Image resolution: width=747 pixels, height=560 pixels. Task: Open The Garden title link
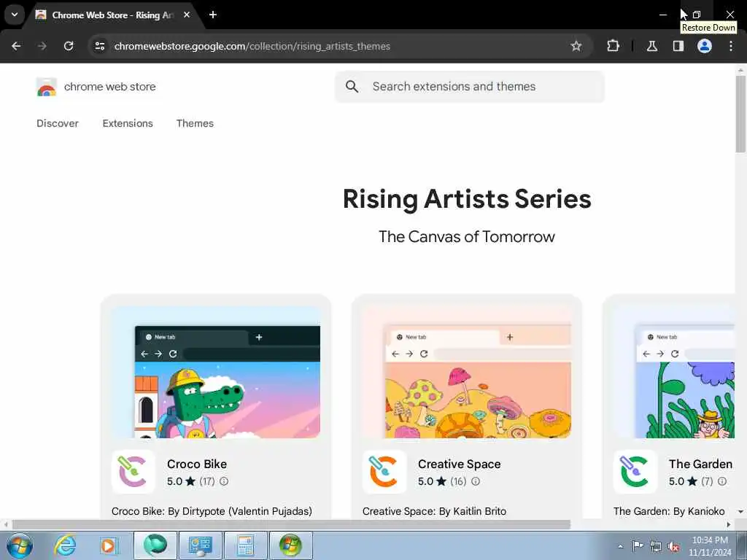coord(700,464)
